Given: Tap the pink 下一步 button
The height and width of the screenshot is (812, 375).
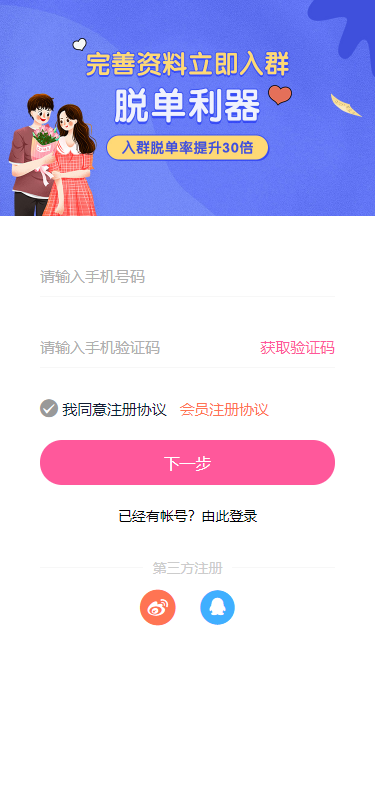Looking at the screenshot, I should pyautogui.click(x=188, y=463).
